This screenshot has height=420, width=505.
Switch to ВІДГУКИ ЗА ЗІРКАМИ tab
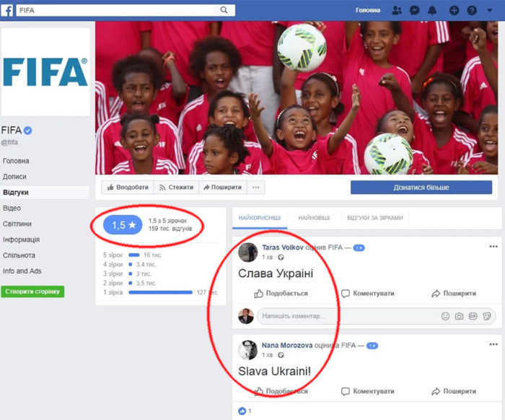coord(375,218)
